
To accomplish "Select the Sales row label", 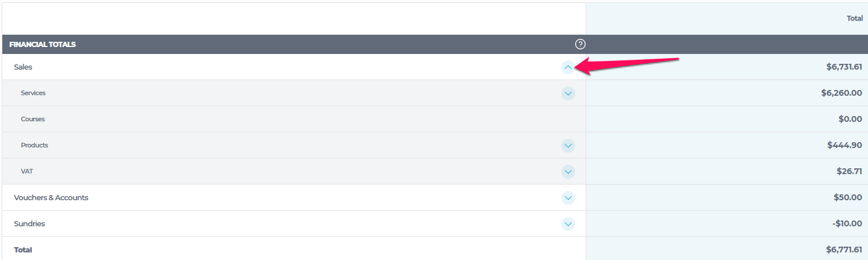I will click(23, 67).
